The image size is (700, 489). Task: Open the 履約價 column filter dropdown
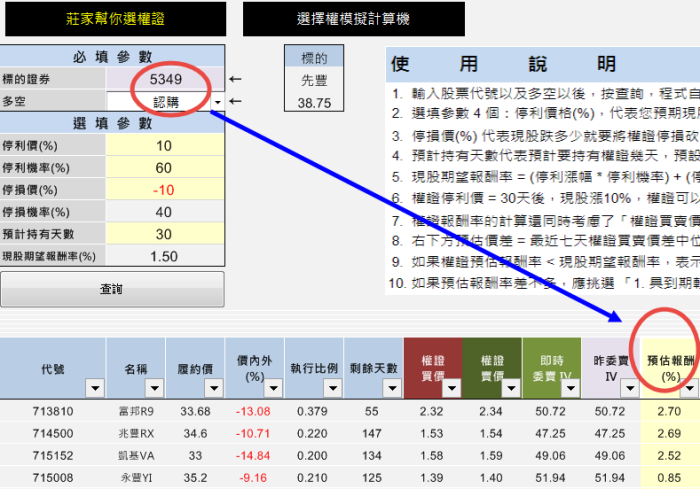click(x=214, y=388)
